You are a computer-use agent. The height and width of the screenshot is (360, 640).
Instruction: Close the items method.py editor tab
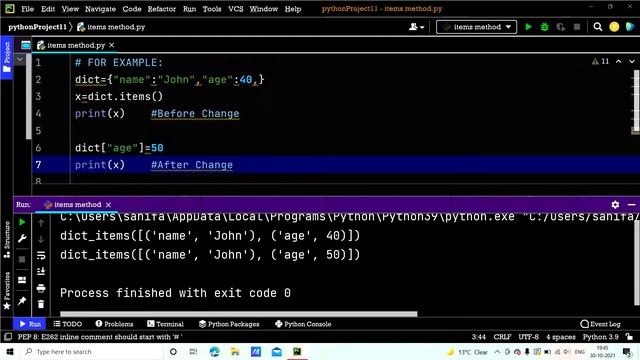click(x=112, y=45)
